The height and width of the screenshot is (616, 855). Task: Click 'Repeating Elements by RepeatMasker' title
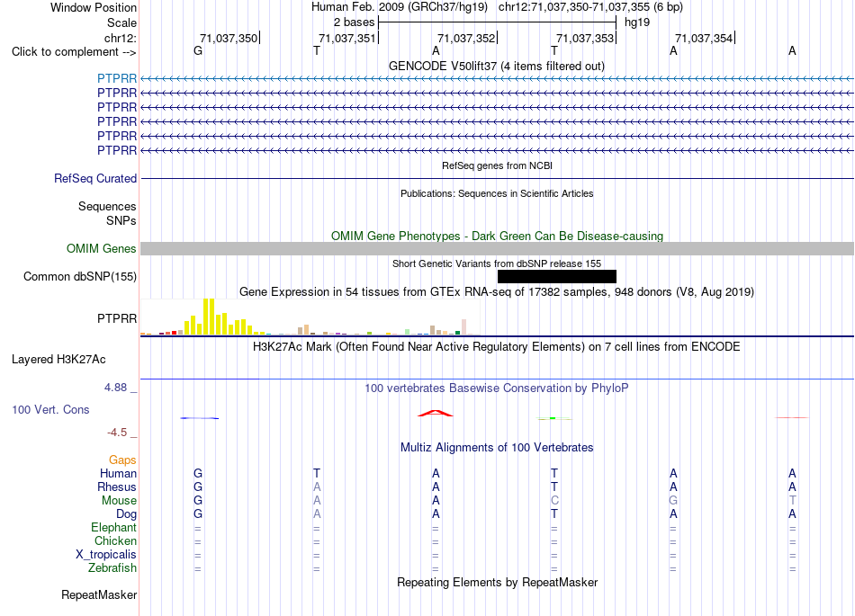tap(497, 582)
